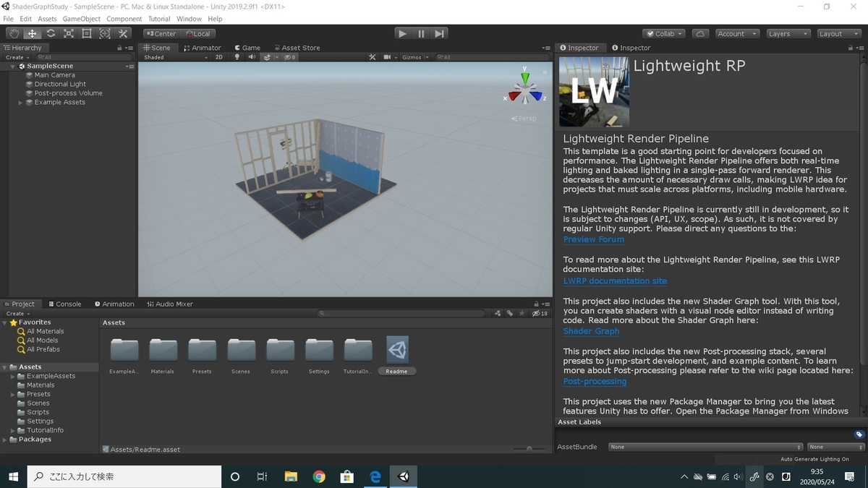Expand the Presets folder in Project tree
The image size is (868, 488).
[x=12, y=394]
